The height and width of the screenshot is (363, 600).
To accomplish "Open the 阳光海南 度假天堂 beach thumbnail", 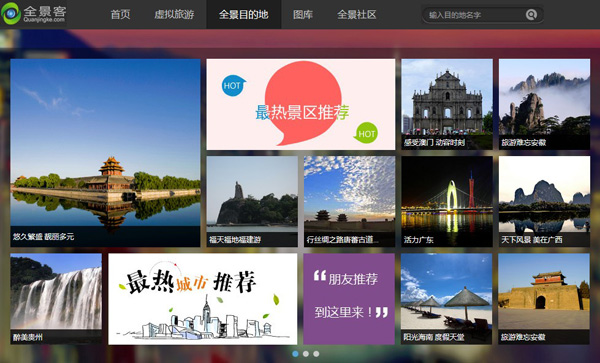I will tap(447, 299).
